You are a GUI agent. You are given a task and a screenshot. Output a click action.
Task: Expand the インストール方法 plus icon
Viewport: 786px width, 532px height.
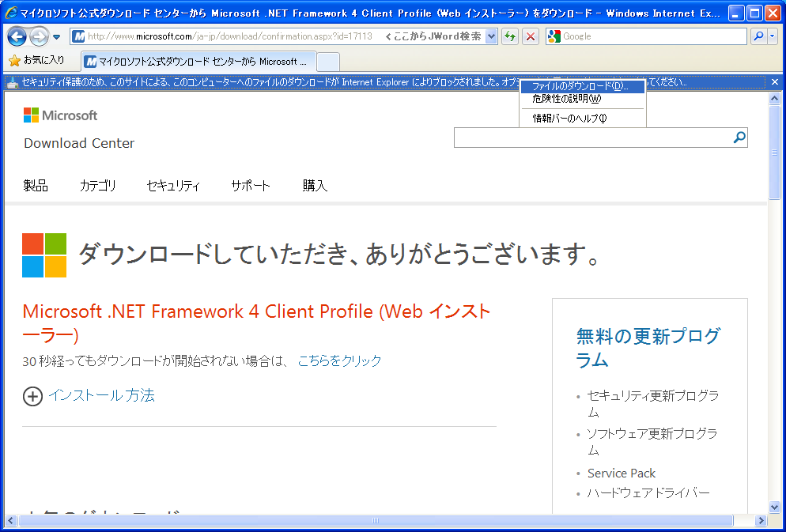click(x=32, y=396)
